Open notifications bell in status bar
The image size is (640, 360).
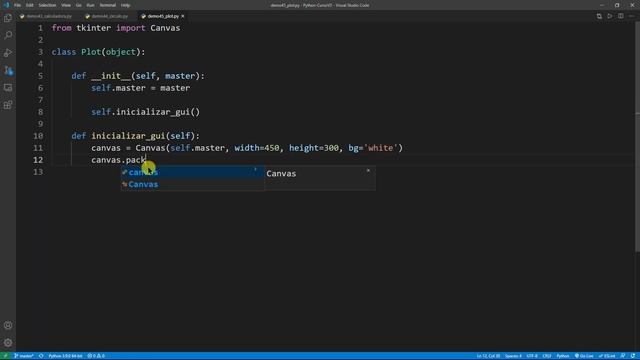(633, 356)
